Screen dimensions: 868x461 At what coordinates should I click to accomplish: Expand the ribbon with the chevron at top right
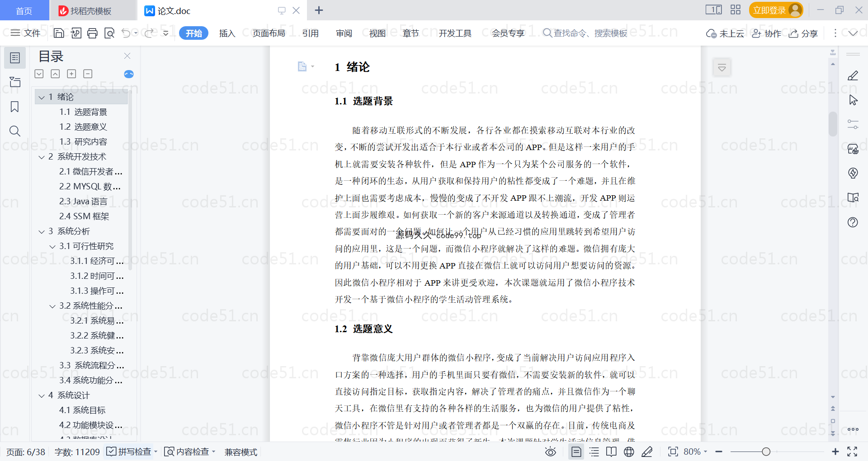click(853, 33)
